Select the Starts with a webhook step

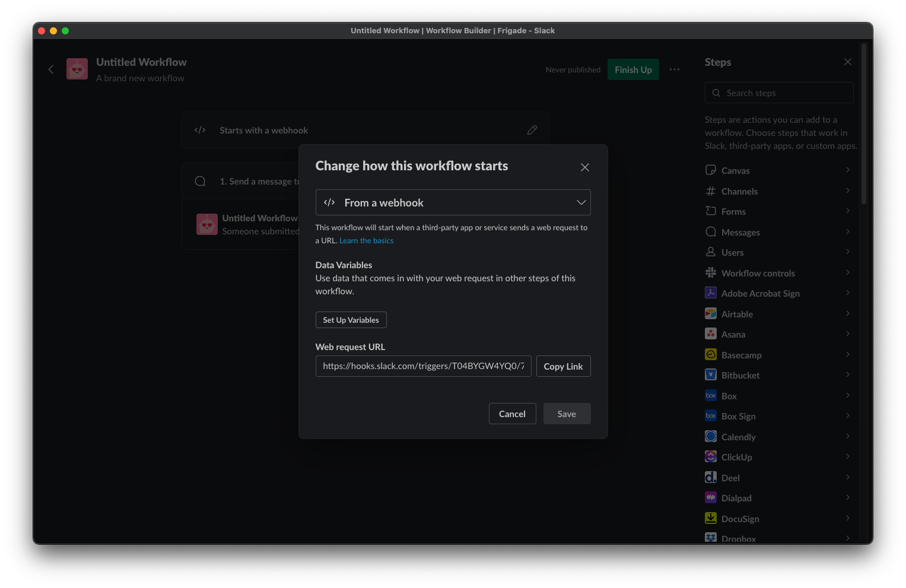click(365, 130)
